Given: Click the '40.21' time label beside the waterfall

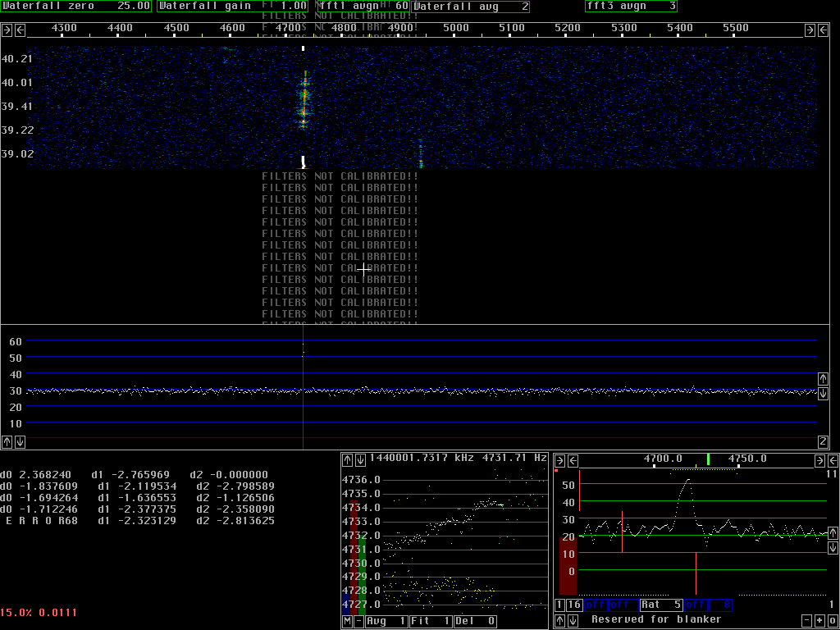Looking at the screenshot, I should pyautogui.click(x=16, y=59).
